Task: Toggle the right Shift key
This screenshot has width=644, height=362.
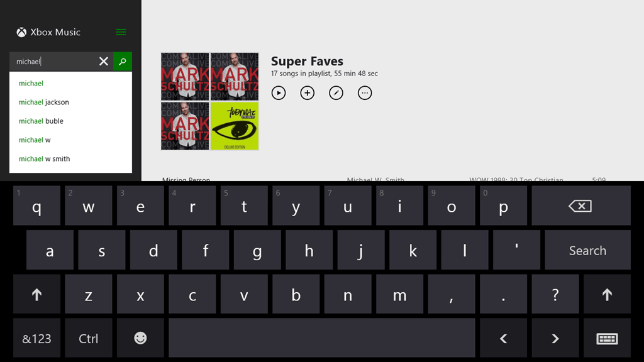Action: 606,294
